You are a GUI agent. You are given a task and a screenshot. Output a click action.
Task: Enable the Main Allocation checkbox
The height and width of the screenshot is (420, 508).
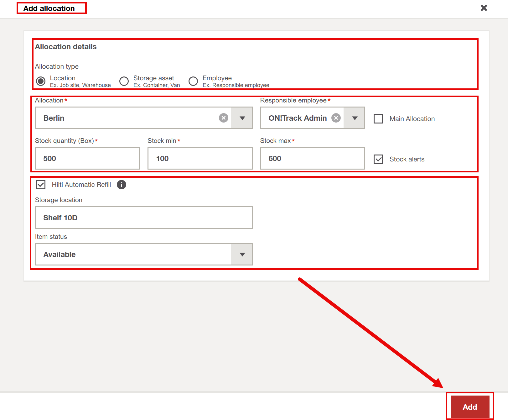point(378,119)
